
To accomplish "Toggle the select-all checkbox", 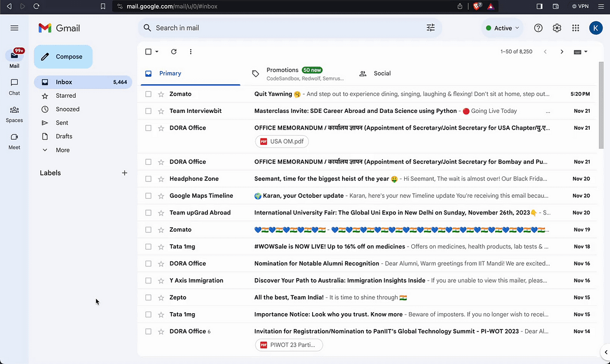I will point(148,51).
